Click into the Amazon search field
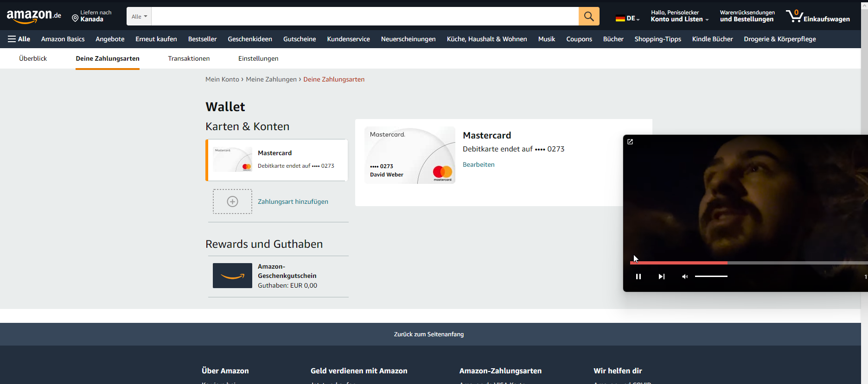This screenshot has height=384, width=868. tap(364, 16)
